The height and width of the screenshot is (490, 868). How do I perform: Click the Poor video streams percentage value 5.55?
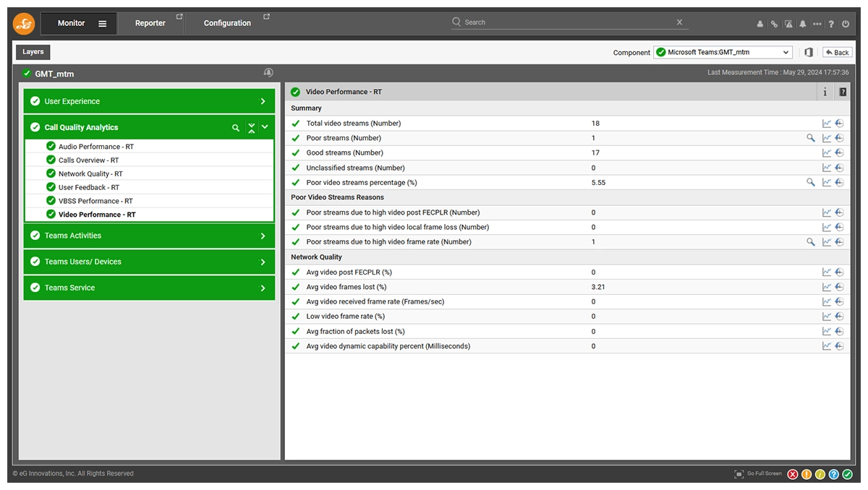tap(598, 183)
